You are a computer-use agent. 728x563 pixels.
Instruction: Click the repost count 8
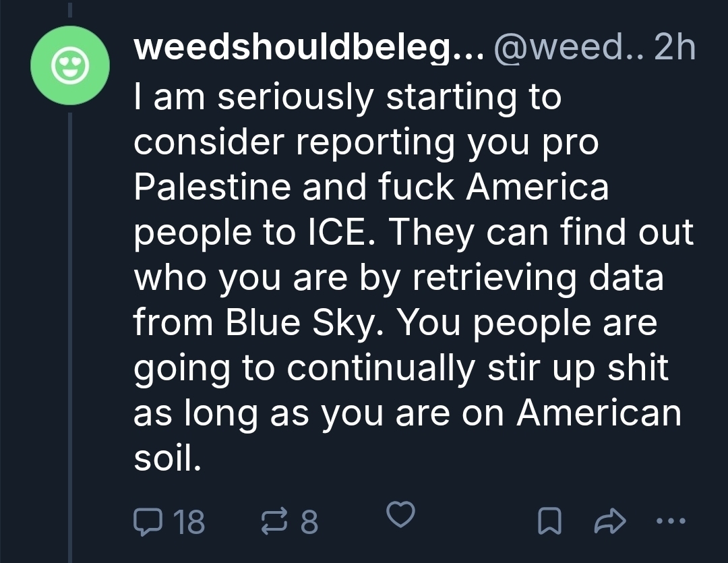309,521
